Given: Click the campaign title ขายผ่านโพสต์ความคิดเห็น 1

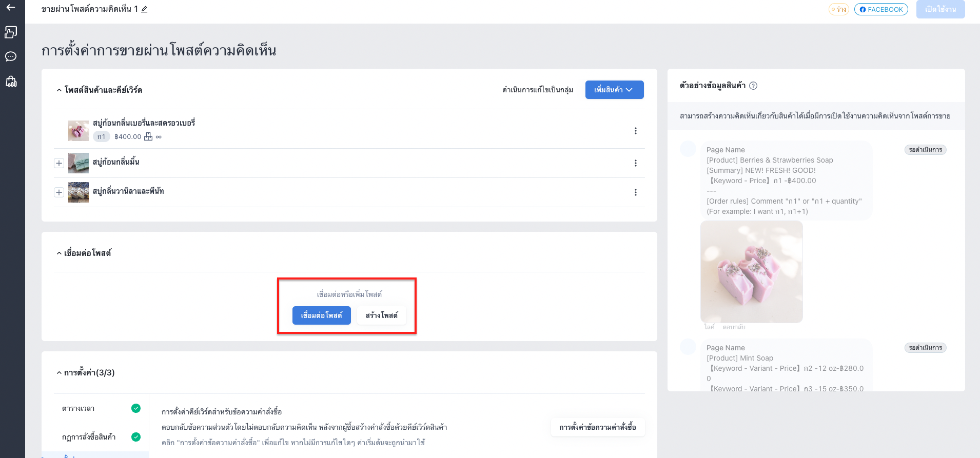Looking at the screenshot, I should click(x=90, y=9).
